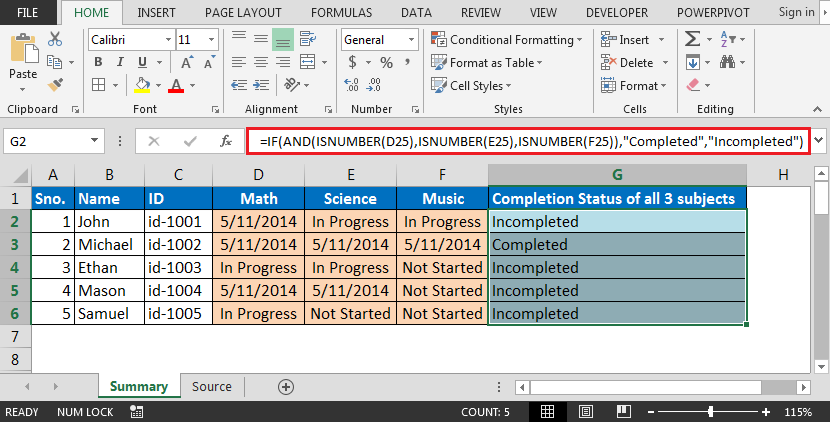Expand the formula bar chevron
Screen dimensions: 830x422
click(819, 141)
